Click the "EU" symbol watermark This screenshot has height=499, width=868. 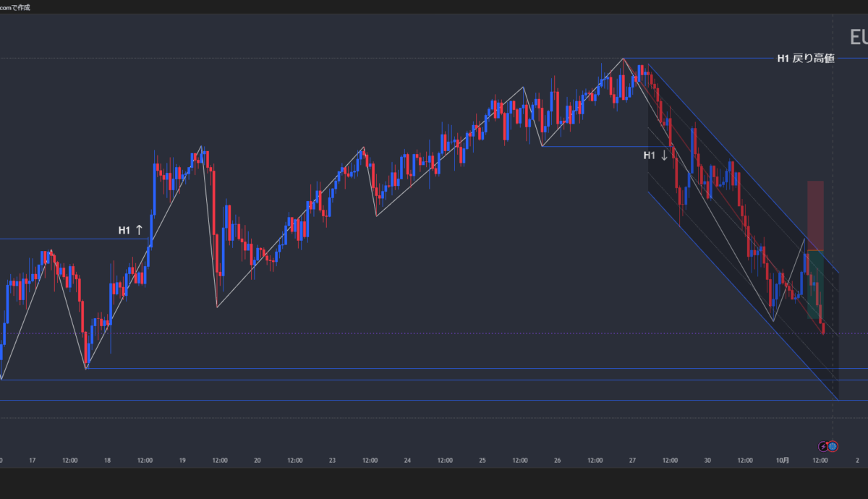pos(858,38)
